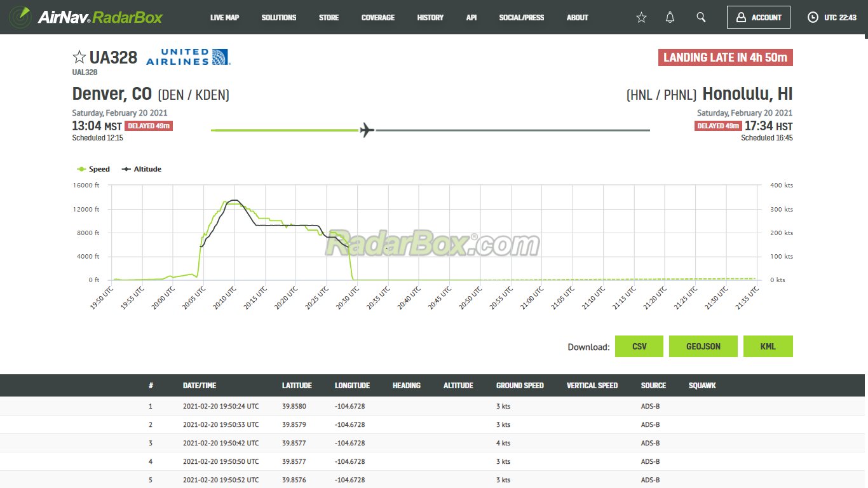Click Scheduled 12:15 departure text
This screenshot has height=488, width=868.
click(98, 137)
